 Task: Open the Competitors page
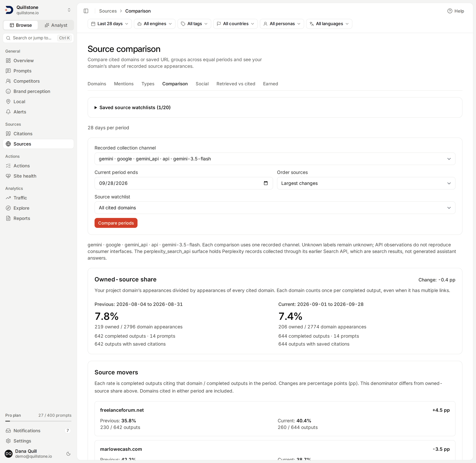pos(38,81)
